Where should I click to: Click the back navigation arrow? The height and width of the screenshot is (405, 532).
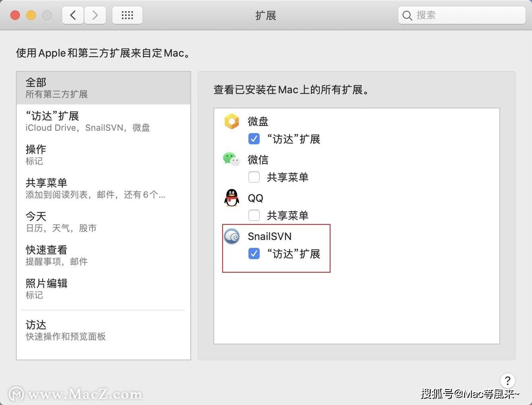[x=73, y=15]
